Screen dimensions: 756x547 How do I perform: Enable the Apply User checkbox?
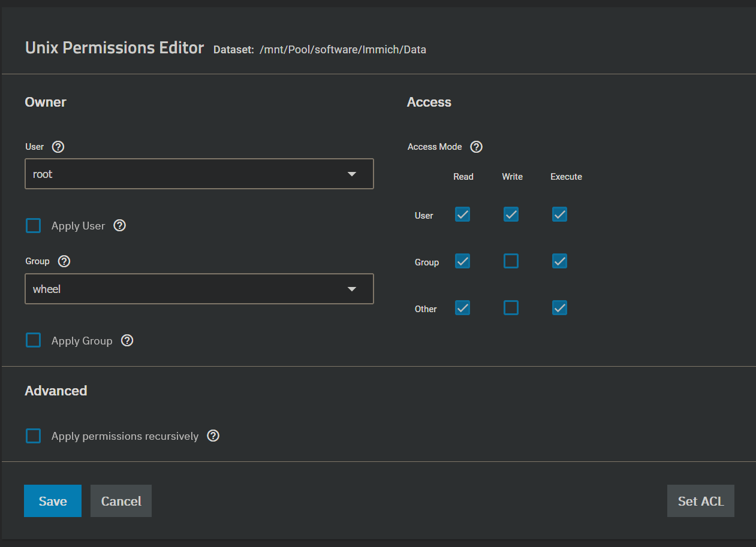pos(34,226)
